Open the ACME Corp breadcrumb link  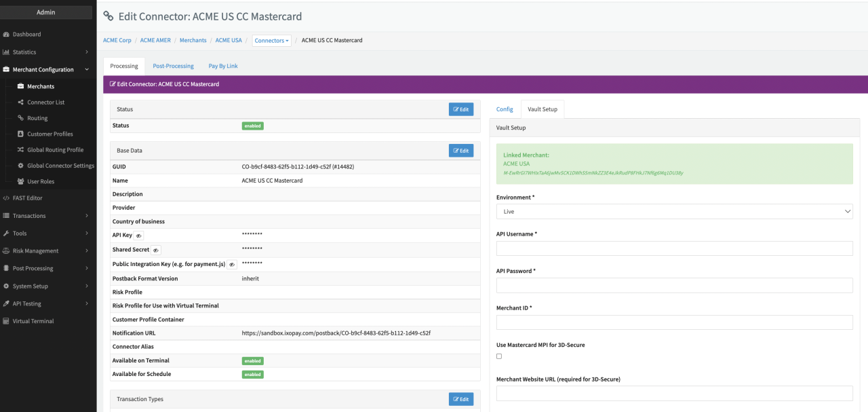click(117, 41)
